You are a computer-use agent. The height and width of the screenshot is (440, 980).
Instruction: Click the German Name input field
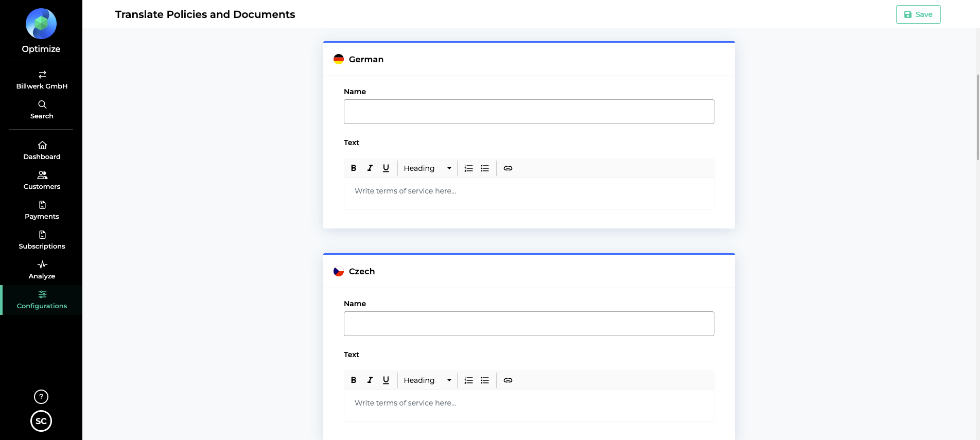click(x=529, y=112)
